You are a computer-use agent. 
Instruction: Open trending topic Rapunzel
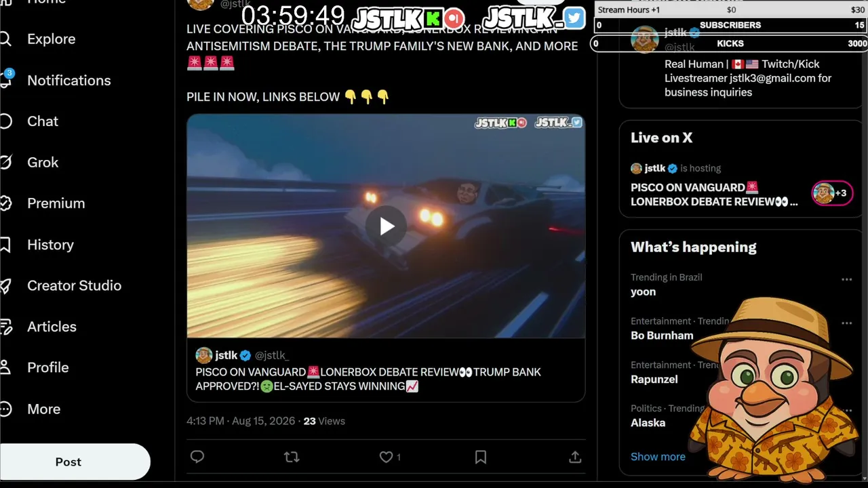(x=654, y=380)
